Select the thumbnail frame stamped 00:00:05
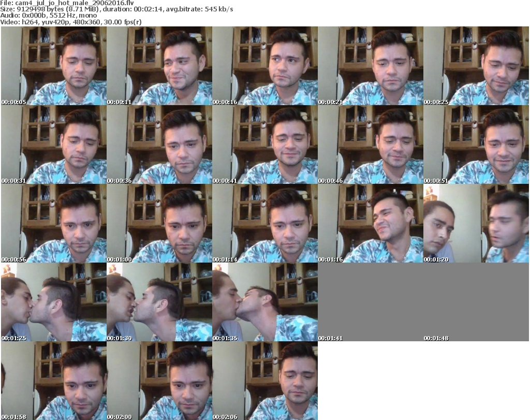This screenshot has height=420, width=530. tap(54, 66)
